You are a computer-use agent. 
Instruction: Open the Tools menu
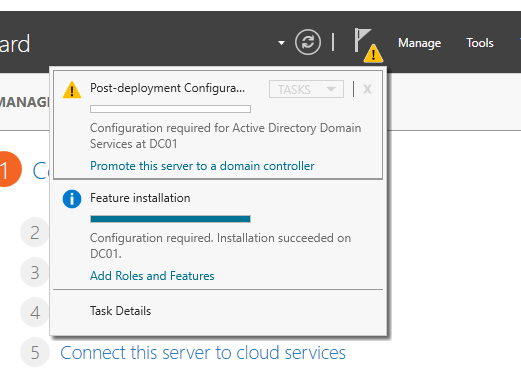(480, 43)
